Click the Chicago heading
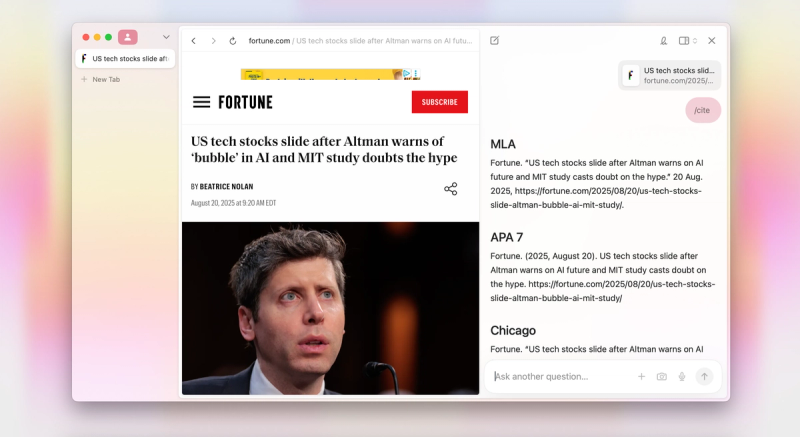Image resolution: width=800 pixels, height=437 pixels. pos(513,330)
